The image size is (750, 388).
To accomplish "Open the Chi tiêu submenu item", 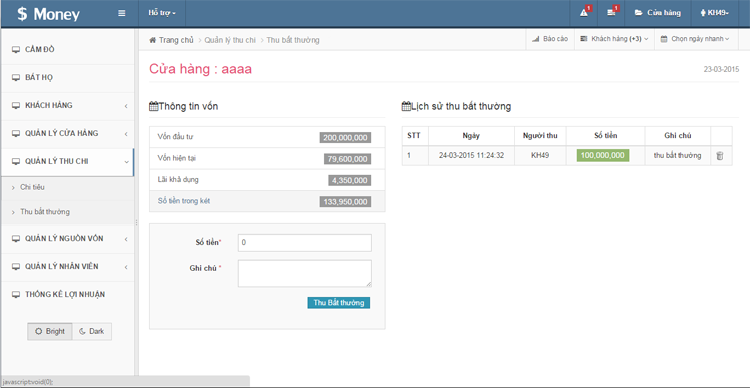I will (x=67, y=188).
